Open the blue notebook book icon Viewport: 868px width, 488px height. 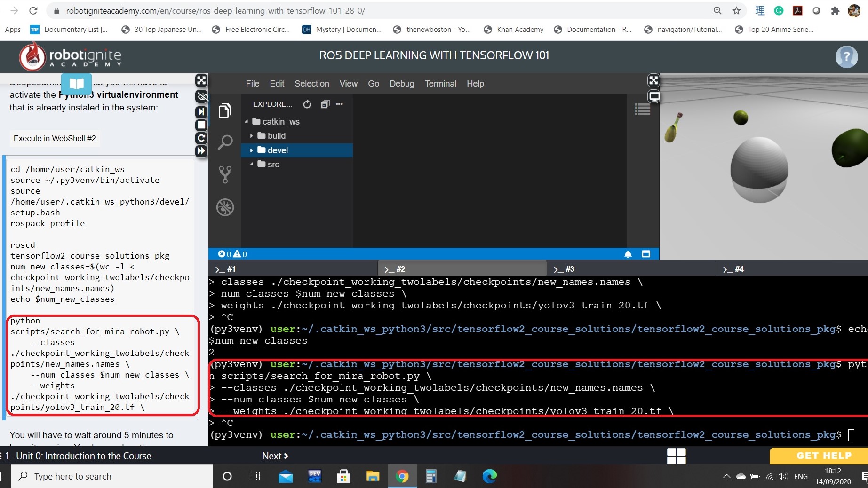click(77, 84)
